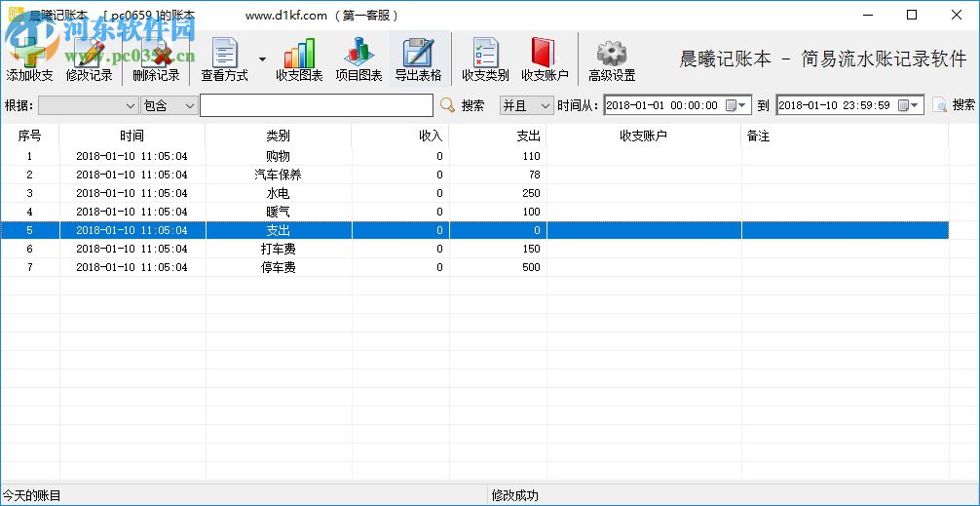Select the 停车费 row
The width and height of the screenshot is (980, 506).
click(x=474, y=268)
